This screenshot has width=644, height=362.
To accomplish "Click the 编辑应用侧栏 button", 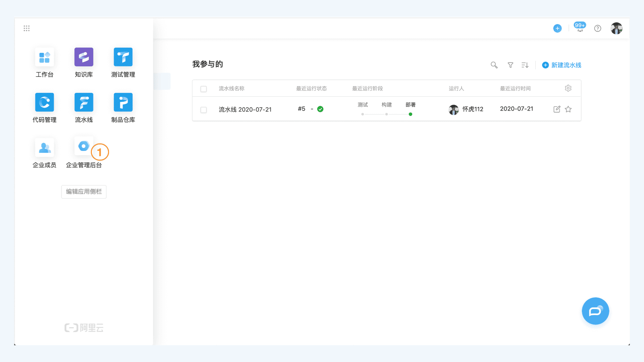I will [x=84, y=192].
